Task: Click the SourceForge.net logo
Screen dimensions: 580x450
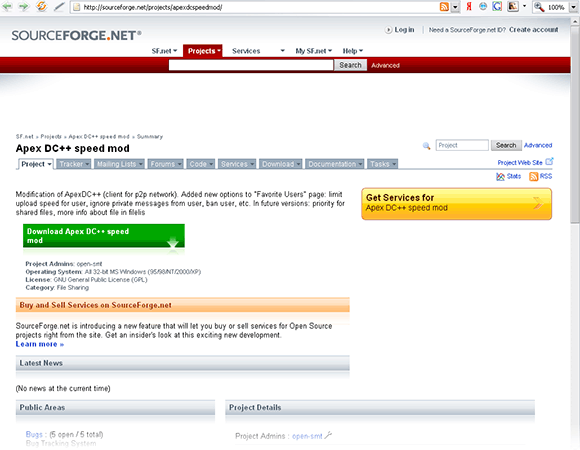Action: tap(77, 35)
